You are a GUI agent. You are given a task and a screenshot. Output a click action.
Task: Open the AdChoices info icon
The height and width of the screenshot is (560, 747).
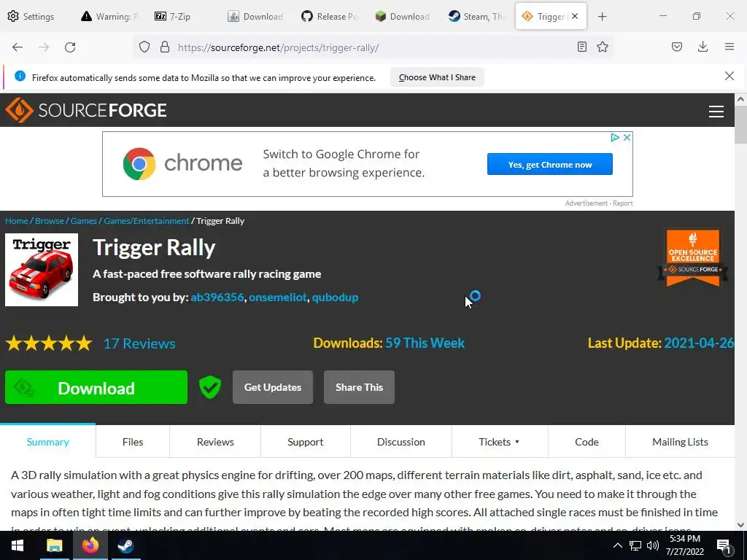615,137
